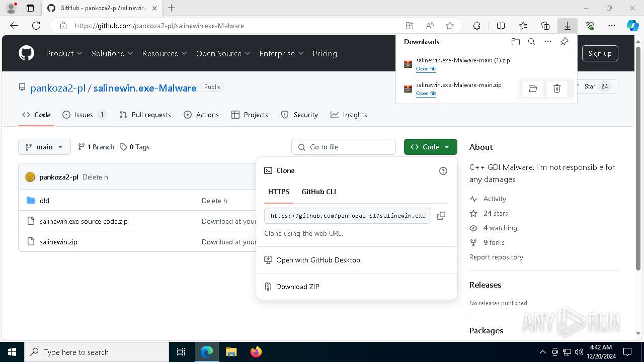This screenshot has height=362, width=644.
Task: Open the old folder
Action: click(x=44, y=201)
